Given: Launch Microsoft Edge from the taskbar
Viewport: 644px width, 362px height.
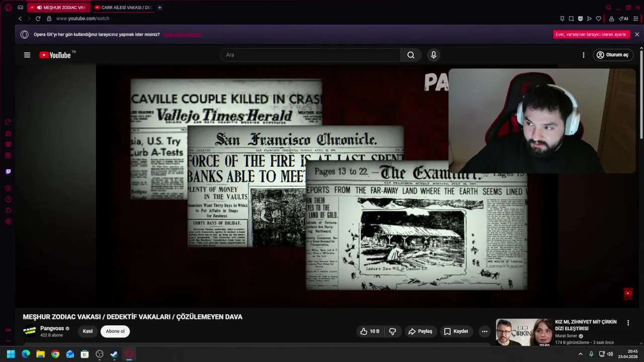Looking at the screenshot, I should click(x=26, y=354).
